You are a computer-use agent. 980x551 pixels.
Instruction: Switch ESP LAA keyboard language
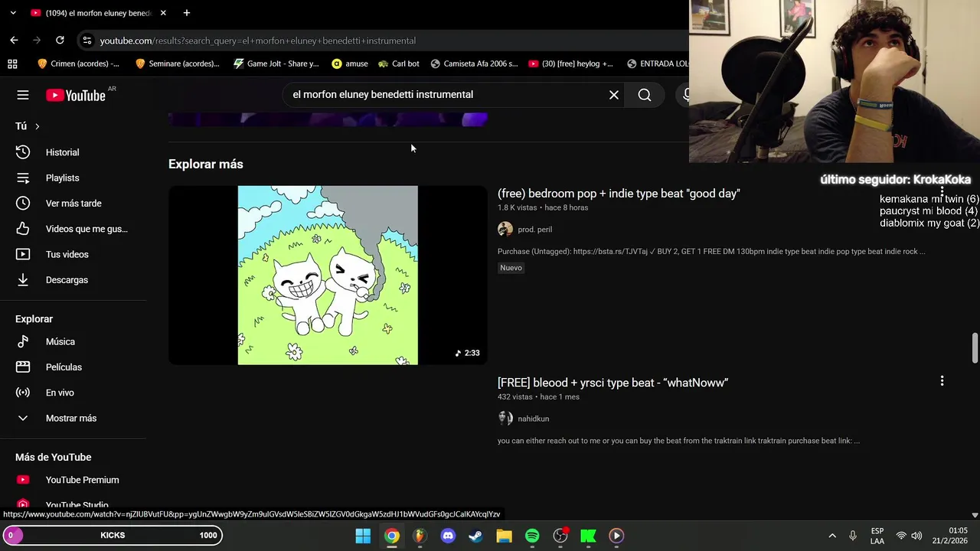(877, 536)
